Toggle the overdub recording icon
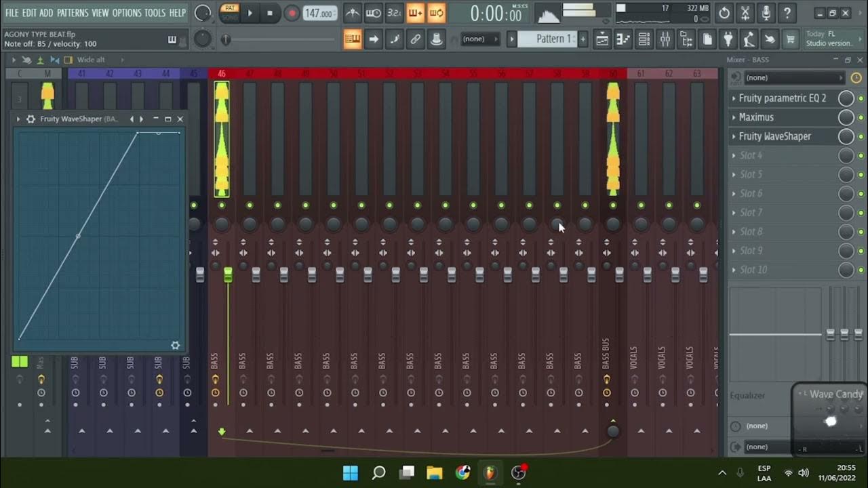The width and height of the screenshot is (868, 488). coord(415,13)
